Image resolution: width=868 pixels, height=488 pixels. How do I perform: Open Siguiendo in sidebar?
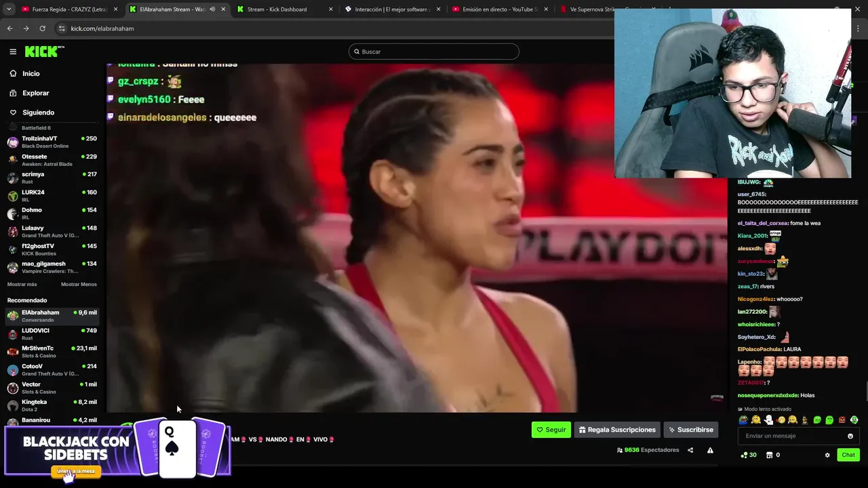38,113
